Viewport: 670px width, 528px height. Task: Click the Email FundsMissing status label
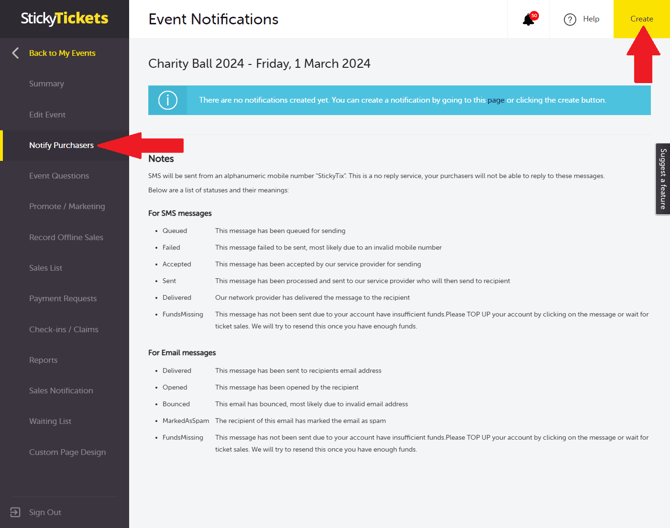click(x=183, y=437)
